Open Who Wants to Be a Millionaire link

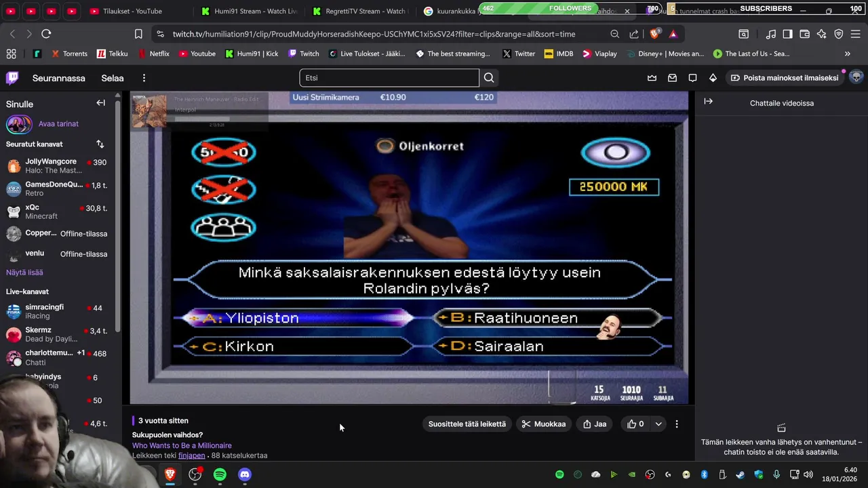pyautogui.click(x=182, y=445)
